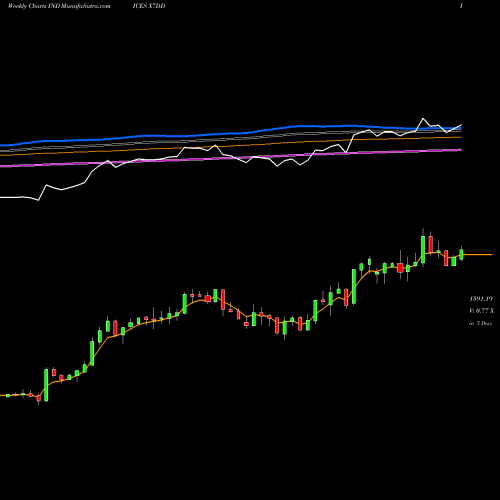Image resolution: width=500 pixels, height=500 pixels.
Task: Click the V: 0.77 M volume label
Action: tap(481, 311)
